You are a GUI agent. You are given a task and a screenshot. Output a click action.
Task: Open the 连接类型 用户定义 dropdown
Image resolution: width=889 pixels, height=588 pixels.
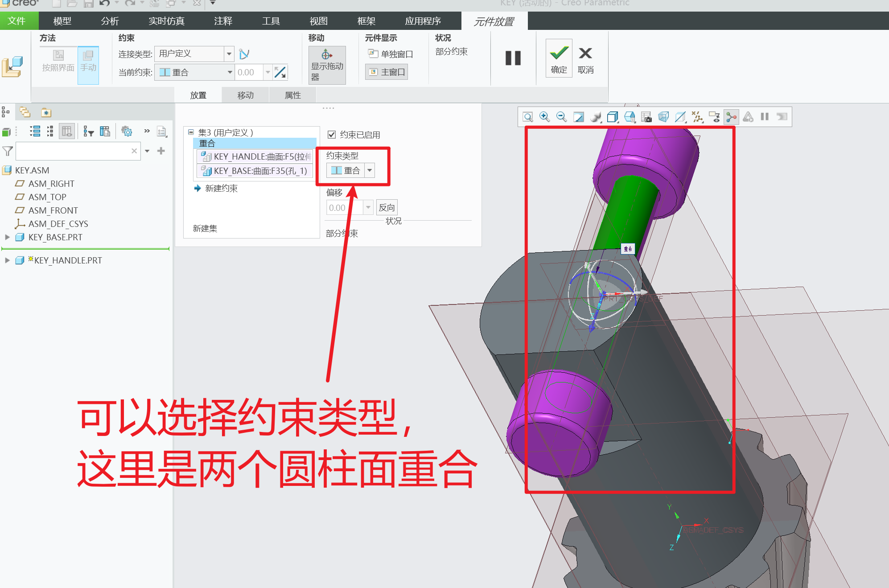229,54
